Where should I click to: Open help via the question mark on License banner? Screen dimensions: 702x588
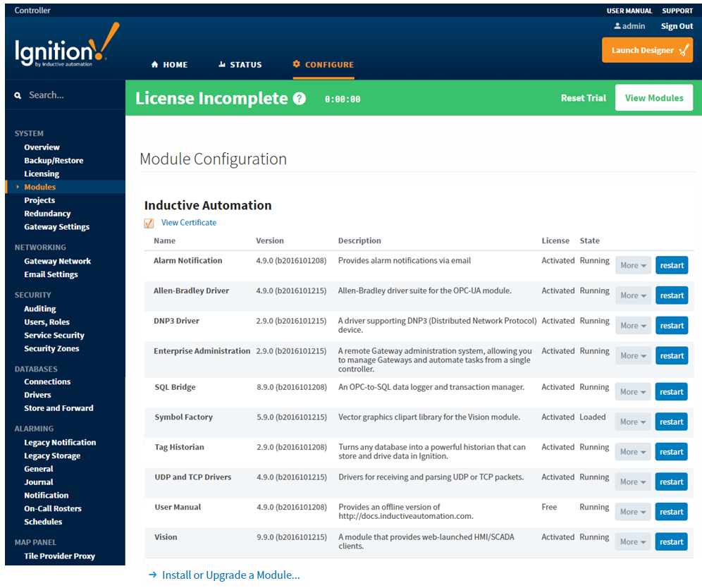300,98
